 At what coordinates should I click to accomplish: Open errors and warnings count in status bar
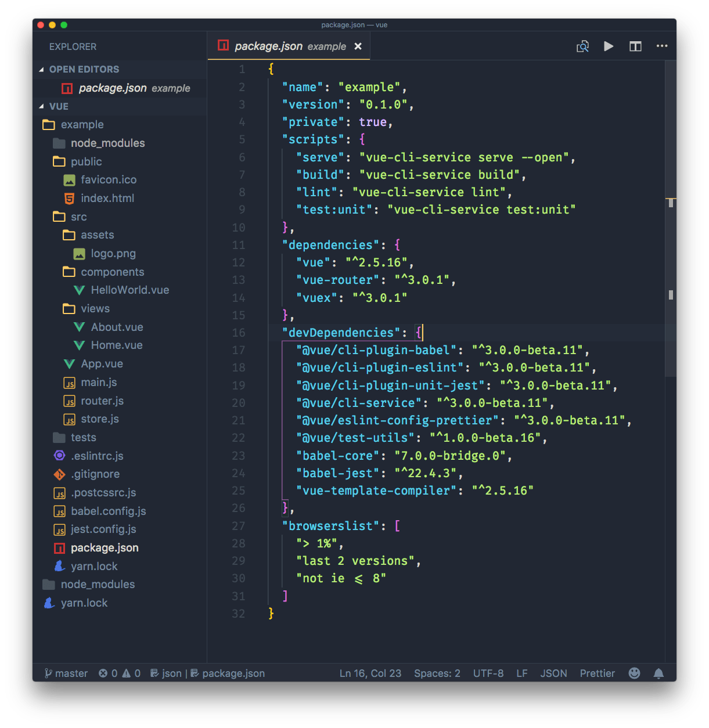[120, 673]
